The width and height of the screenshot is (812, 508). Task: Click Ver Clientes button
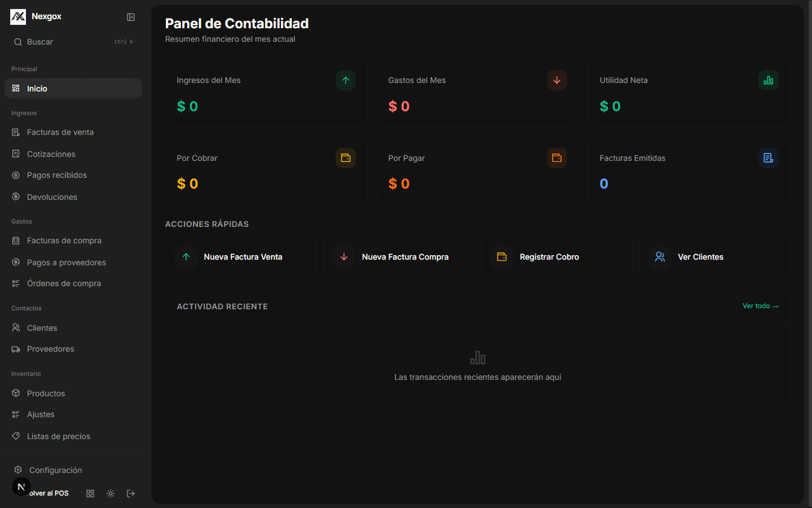[x=715, y=257]
